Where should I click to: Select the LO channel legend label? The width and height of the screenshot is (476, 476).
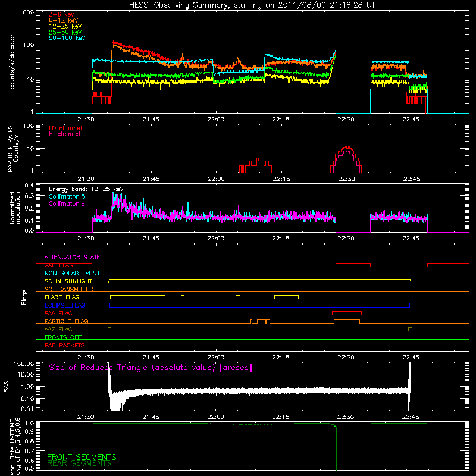click(x=65, y=128)
